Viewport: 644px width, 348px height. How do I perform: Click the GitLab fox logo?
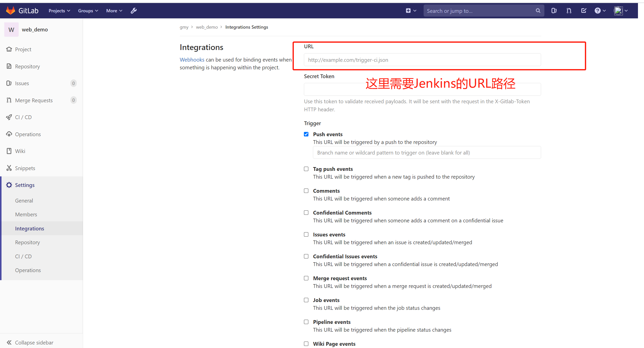(x=11, y=11)
